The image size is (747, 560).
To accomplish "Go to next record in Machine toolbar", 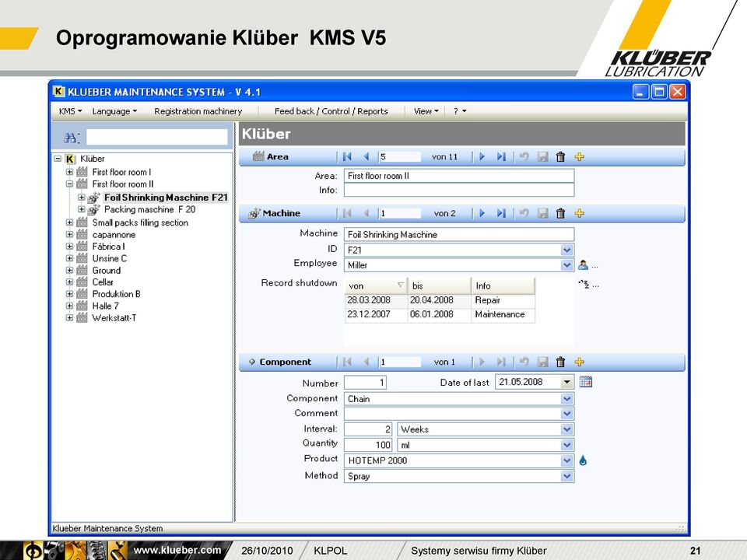I will point(482,213).
